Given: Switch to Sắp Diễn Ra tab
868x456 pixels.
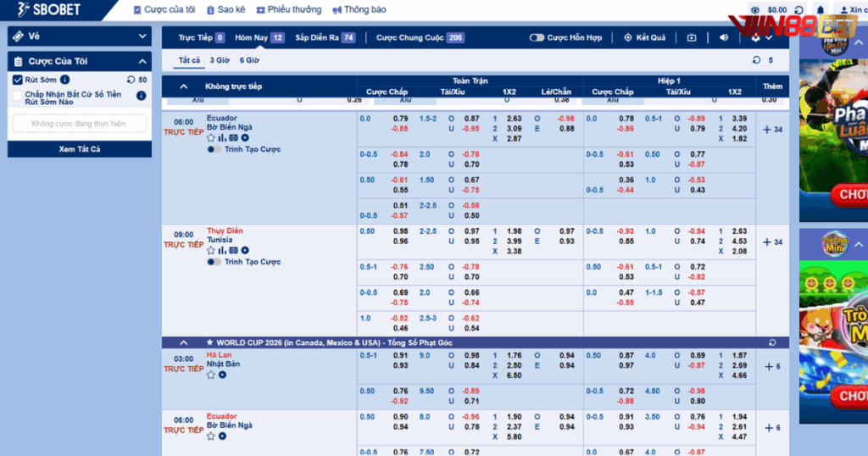Looking at the screenshot, I should tap(325, 37).
